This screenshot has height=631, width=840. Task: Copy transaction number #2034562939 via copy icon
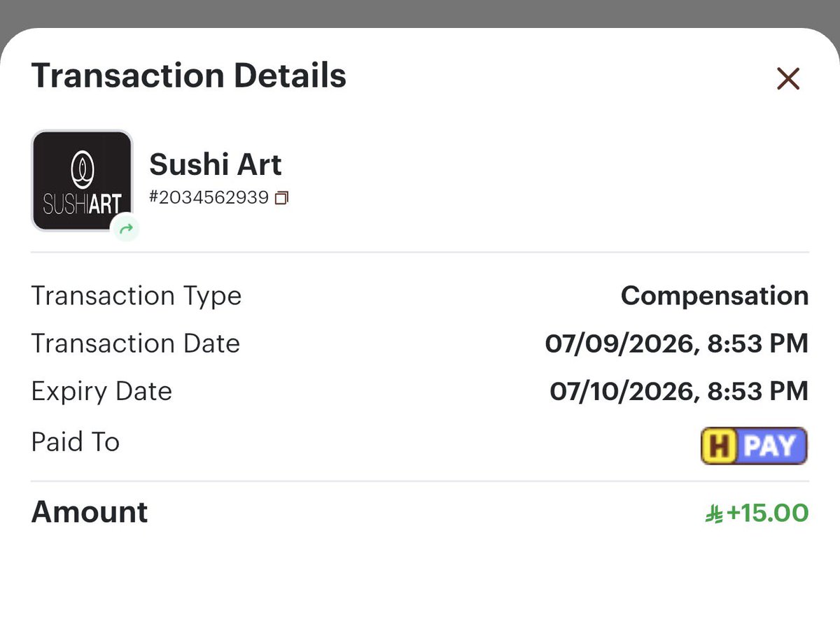pyautogui.click(x=281, y=198)
